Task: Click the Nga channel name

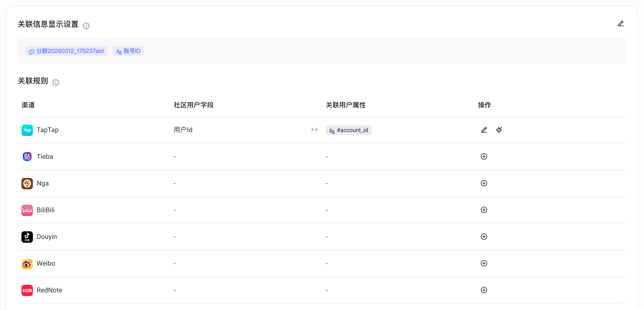Action: click(x=43, y=183)
